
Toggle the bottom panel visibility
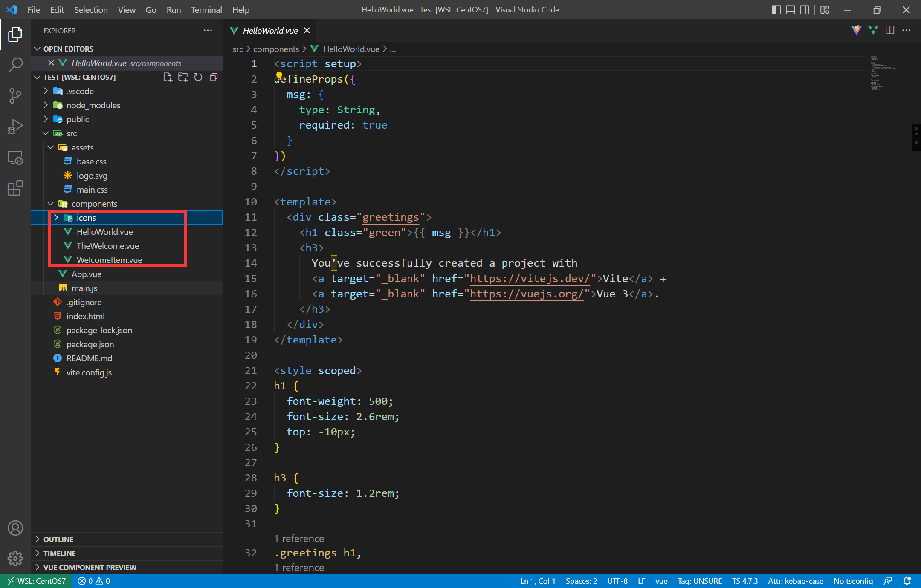(791, 10)
